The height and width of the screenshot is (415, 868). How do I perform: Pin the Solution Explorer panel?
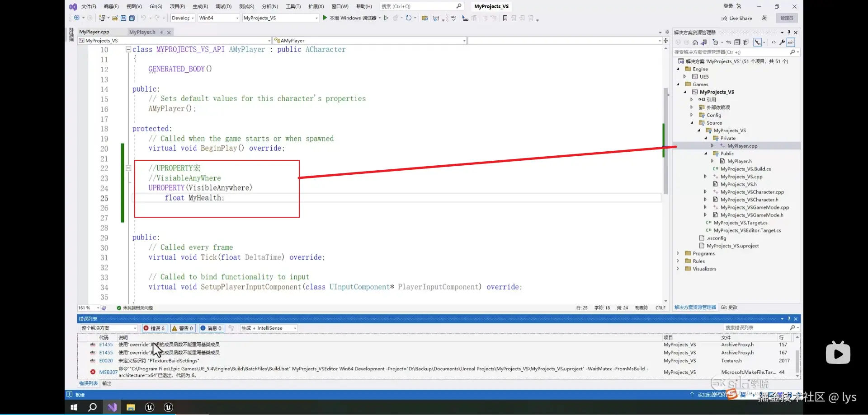789,33
